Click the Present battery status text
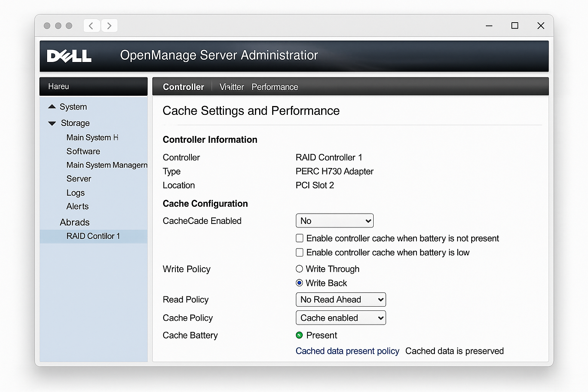The width and height of the screenshot is (588, 392). 322,335
